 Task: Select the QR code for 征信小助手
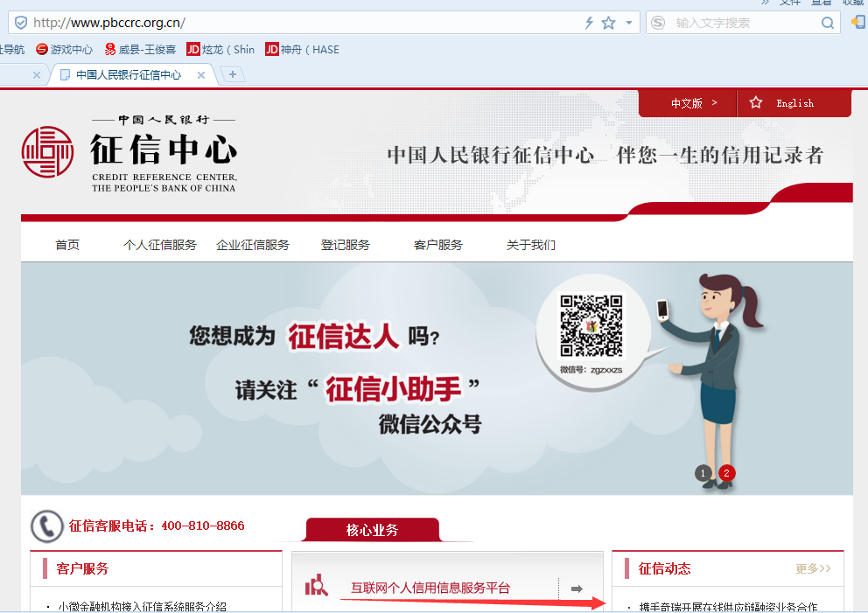(x=592, y=325)
